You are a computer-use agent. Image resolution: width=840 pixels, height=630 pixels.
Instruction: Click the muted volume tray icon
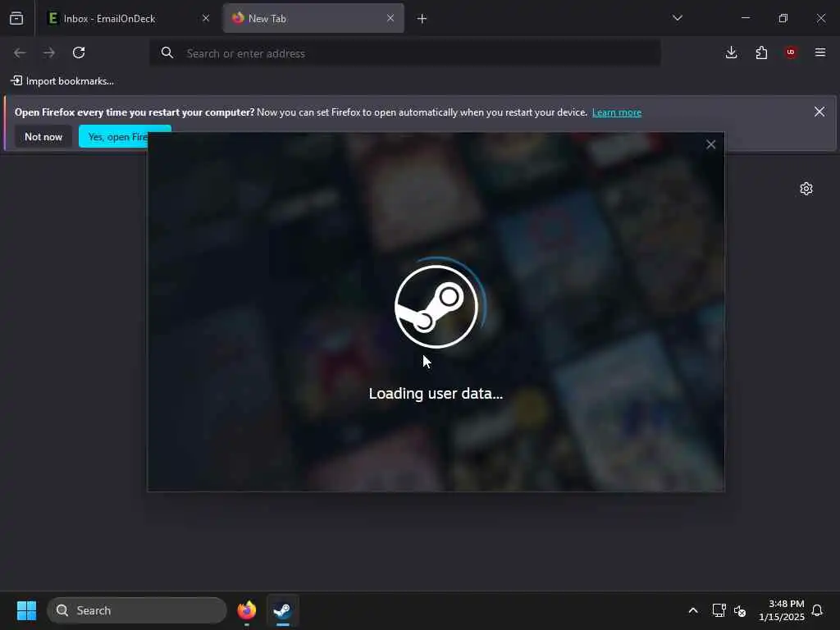coord(741,610)
